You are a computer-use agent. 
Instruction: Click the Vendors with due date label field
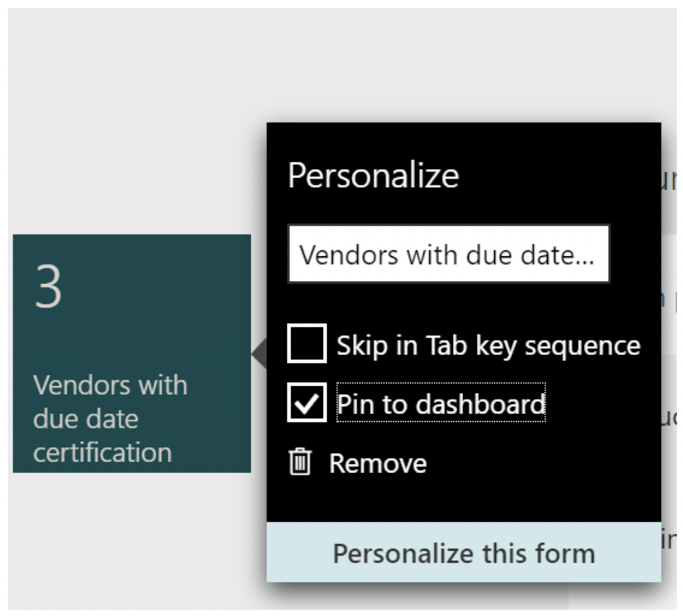(449, 254)
